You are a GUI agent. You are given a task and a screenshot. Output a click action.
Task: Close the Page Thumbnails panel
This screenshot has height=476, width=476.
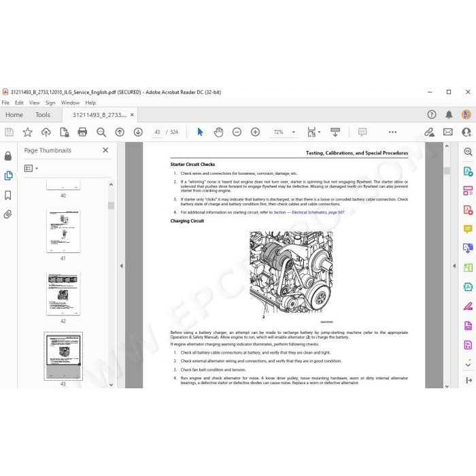pos(105,150)
